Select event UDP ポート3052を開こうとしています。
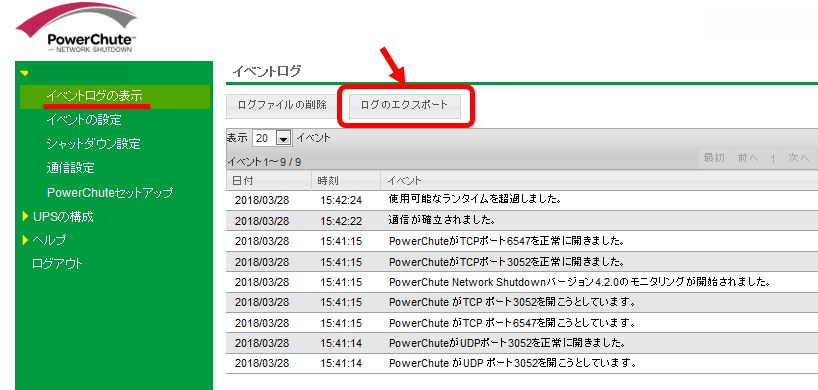 (513, 362)
